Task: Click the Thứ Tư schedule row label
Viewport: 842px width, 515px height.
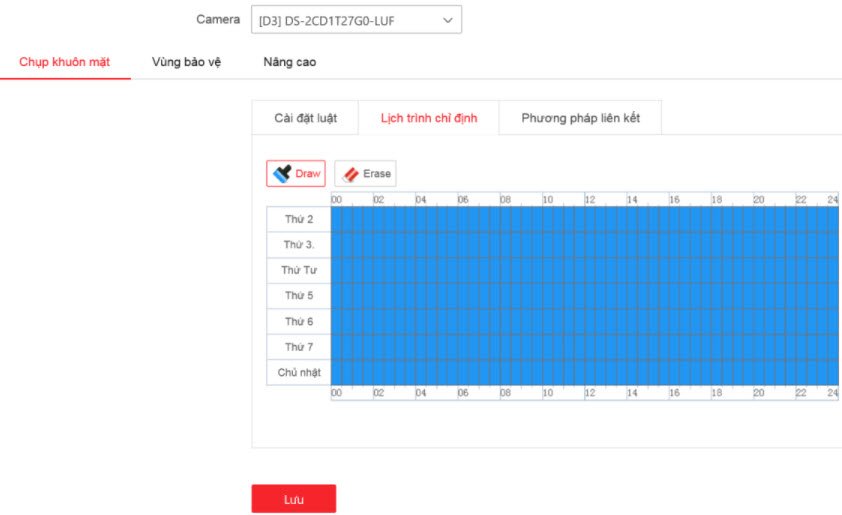Action: (x=298, y=270)
